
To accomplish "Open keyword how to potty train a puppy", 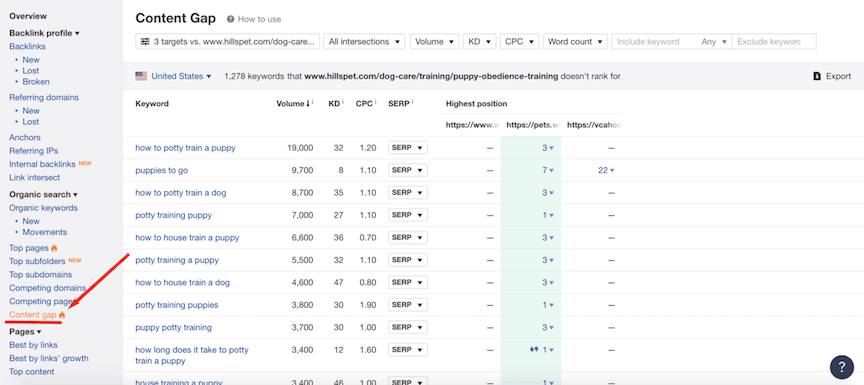I will (x=185, y=148).
